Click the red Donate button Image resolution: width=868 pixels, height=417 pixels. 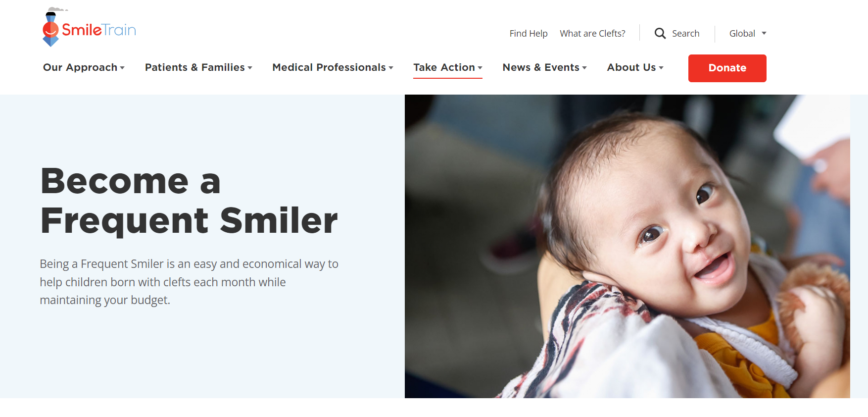pos(727,68)
